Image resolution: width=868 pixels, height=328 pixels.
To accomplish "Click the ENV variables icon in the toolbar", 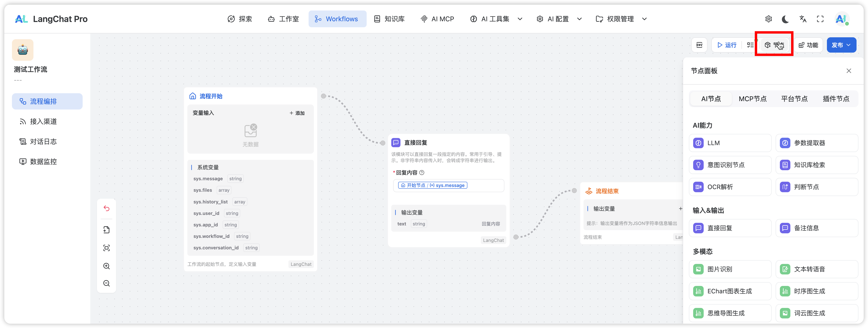I will tap(699, 45).
